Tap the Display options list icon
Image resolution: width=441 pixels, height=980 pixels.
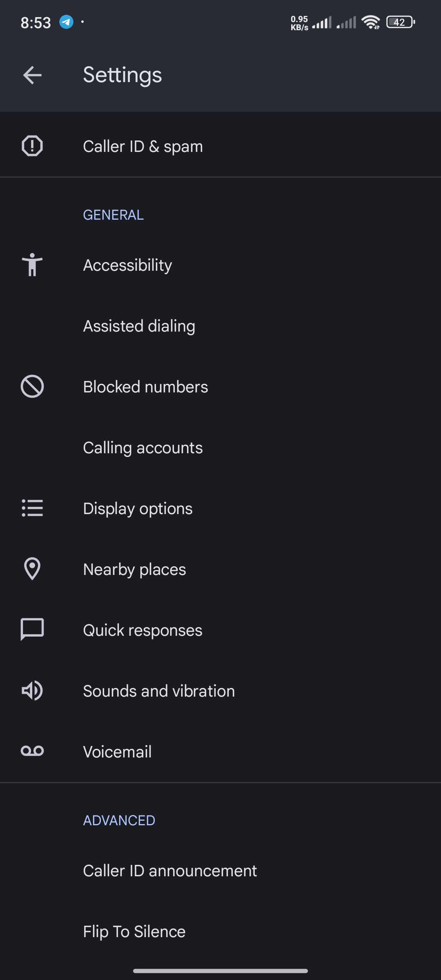pyautogui.click(x=32, y=508)
